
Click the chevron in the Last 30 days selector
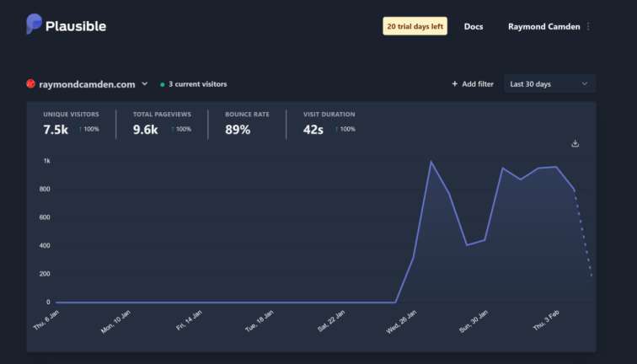pos(585,83)
